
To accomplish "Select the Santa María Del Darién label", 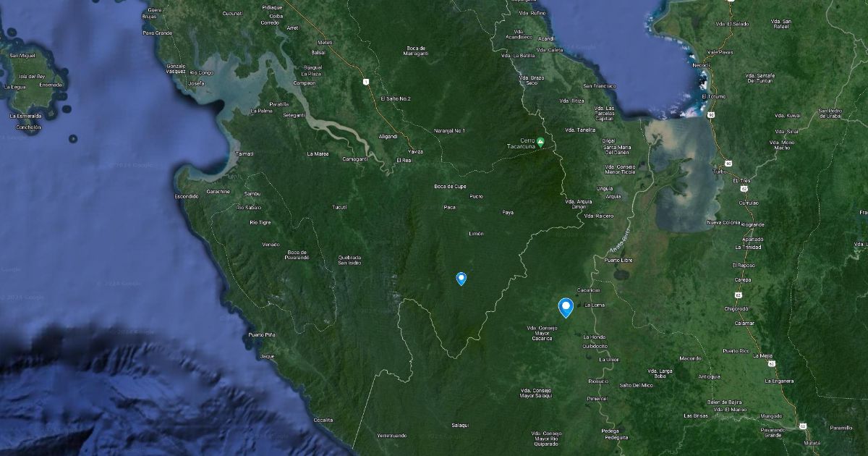I will [616, 149].
